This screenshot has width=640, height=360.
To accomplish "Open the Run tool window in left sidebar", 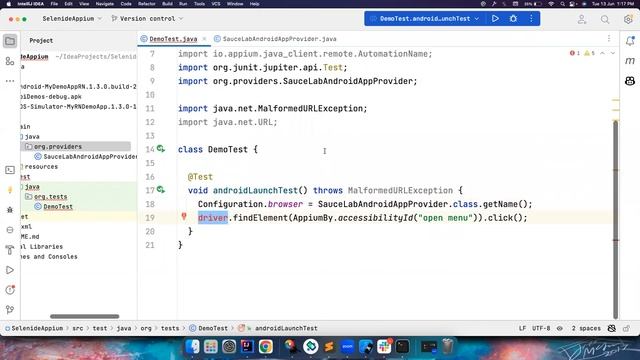I will 10,270.
